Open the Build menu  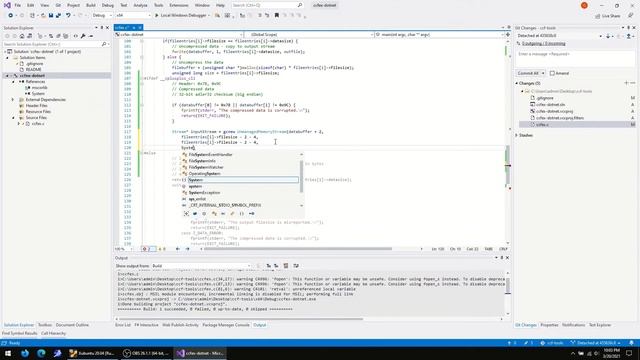pyautogui.click(x=91, y=5)
